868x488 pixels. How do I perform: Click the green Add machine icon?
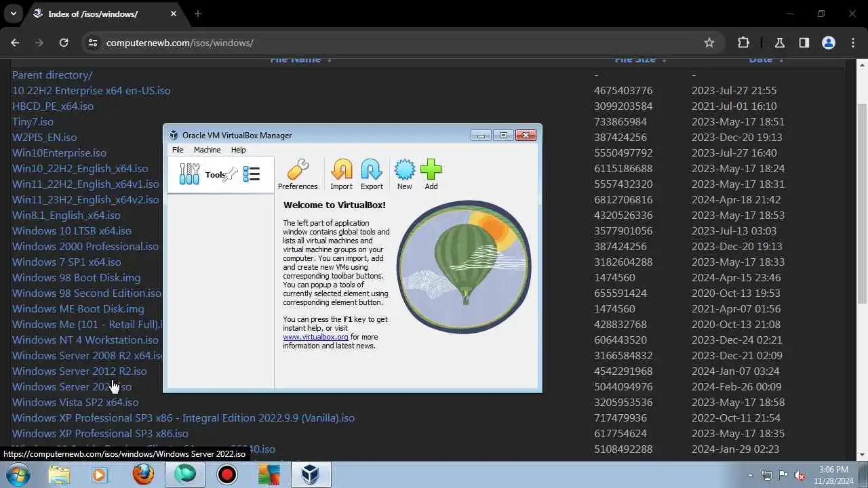pos(431,174)
